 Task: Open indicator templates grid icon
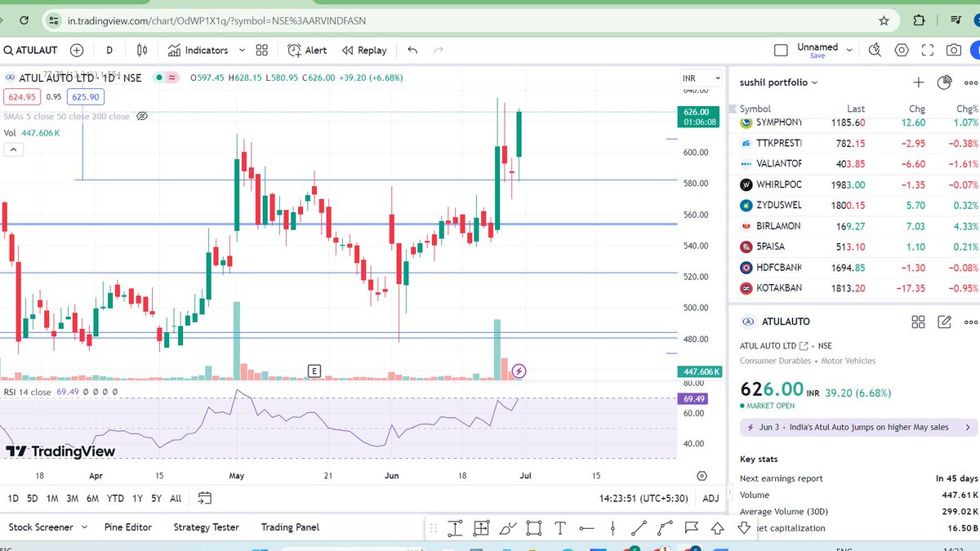(261, 50)
